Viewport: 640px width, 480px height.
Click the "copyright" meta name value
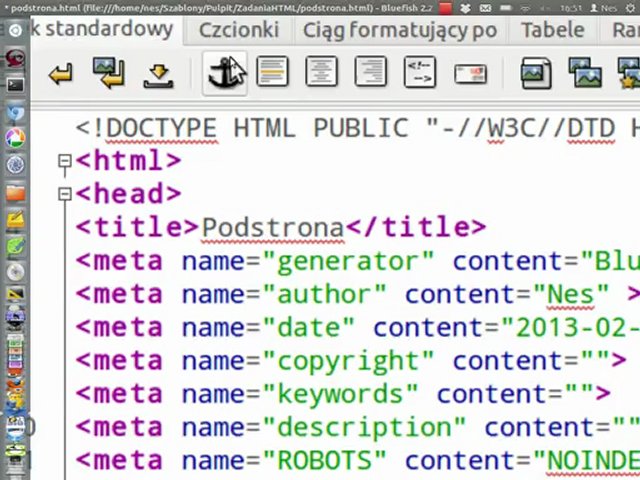point(349,361)
